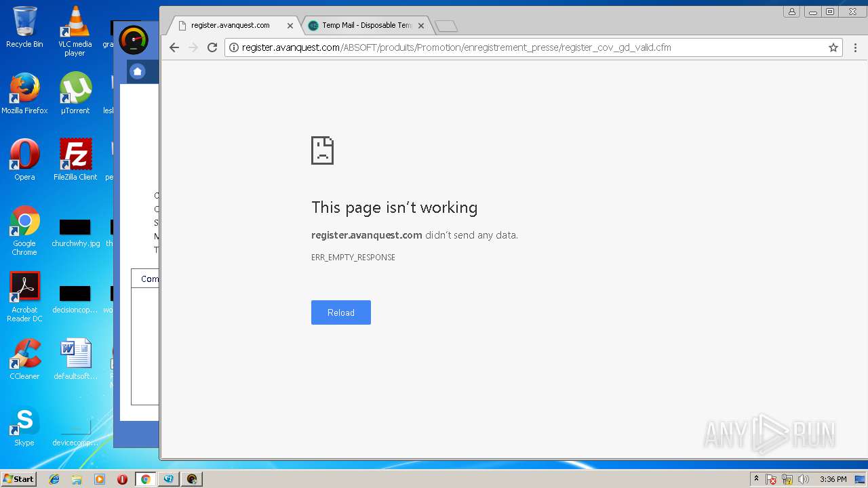
Task: Click the blue shield app taskbar button
Action: tap(168, 479)
